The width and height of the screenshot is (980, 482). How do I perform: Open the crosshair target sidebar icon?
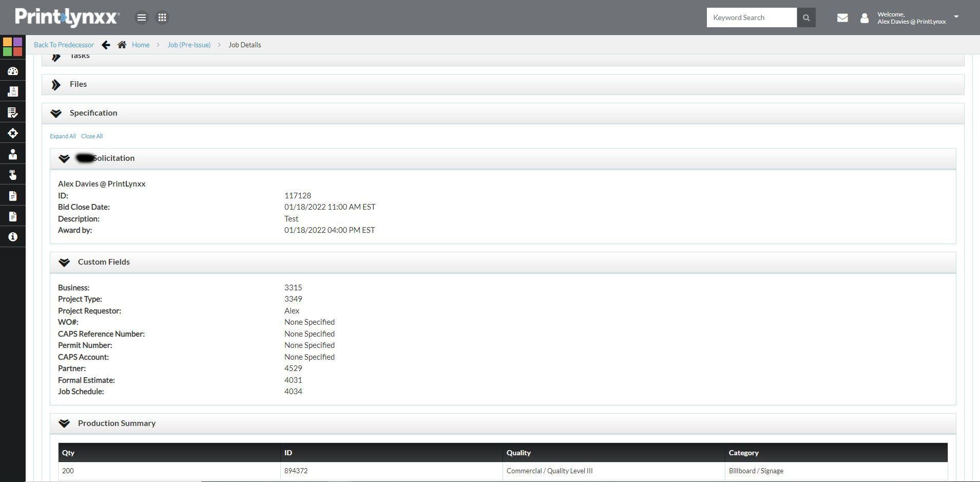tap(13, 133)
